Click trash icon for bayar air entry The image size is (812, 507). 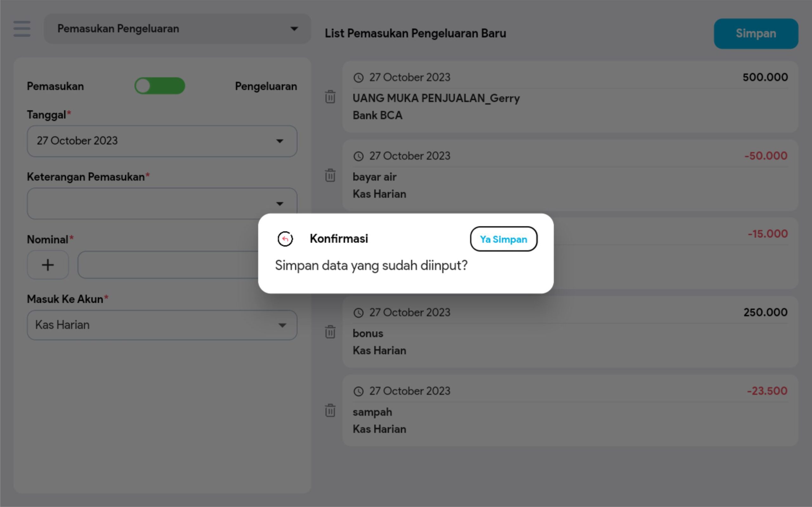(330, 175)
